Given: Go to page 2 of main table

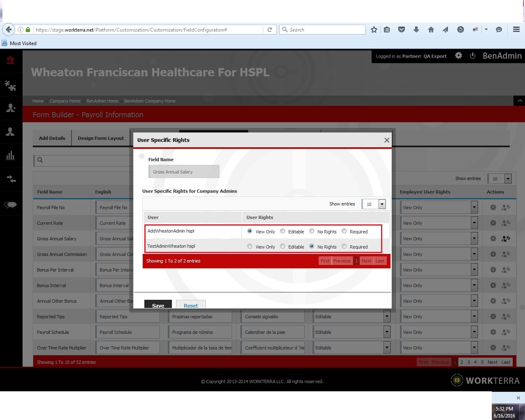Looking at the screenshot, I should click(462, 362).
